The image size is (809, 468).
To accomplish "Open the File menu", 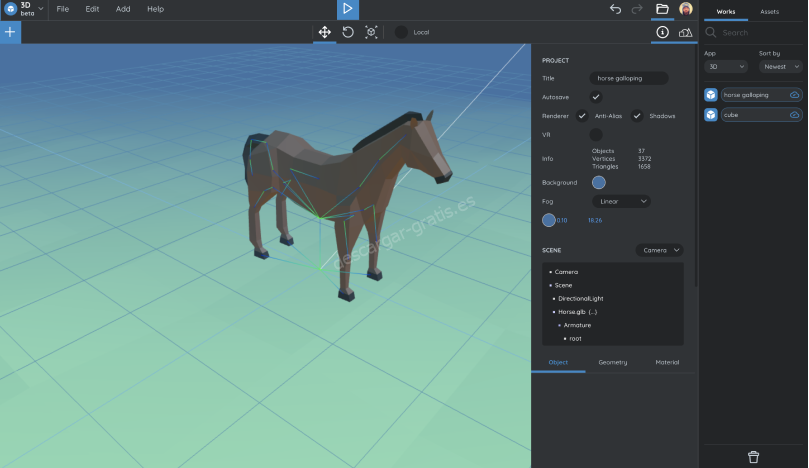I will tap(63, 9).
